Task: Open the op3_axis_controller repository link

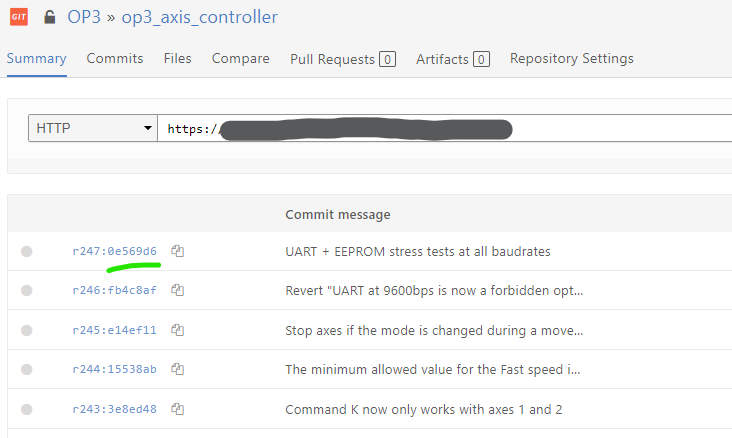Action: pyautogui.click(x=200, y=17)
